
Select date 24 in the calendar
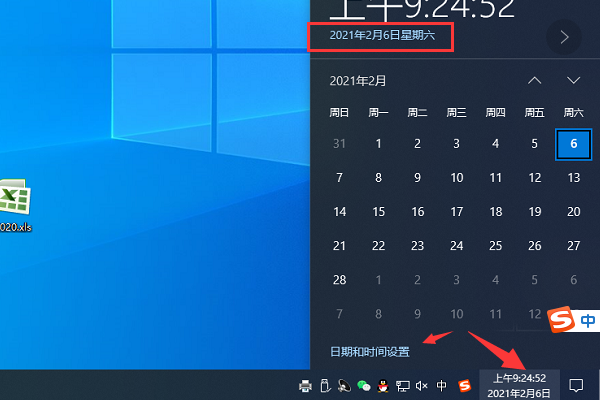[457, 246]
